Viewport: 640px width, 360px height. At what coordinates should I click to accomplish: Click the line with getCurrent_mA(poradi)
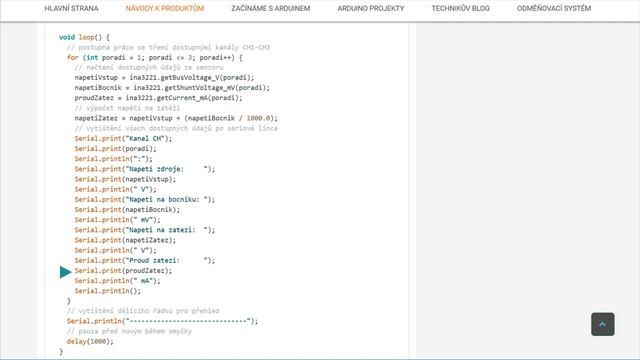click(x=158, y=98)
